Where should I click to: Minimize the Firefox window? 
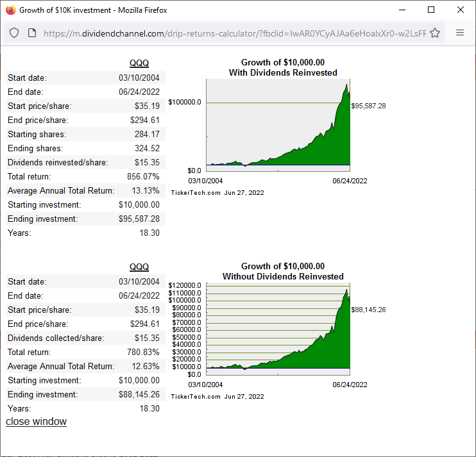402,10
